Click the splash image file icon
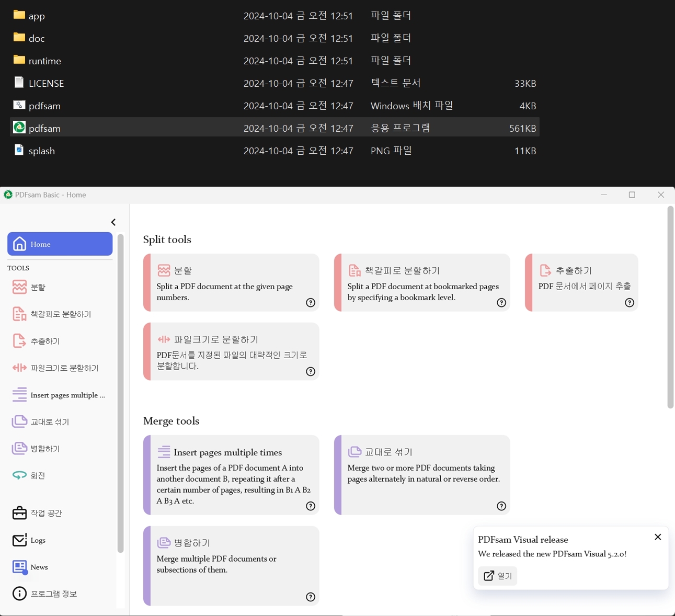Viewport: 675px width, 616px height. pyautogui.click(x=19, y=150)
